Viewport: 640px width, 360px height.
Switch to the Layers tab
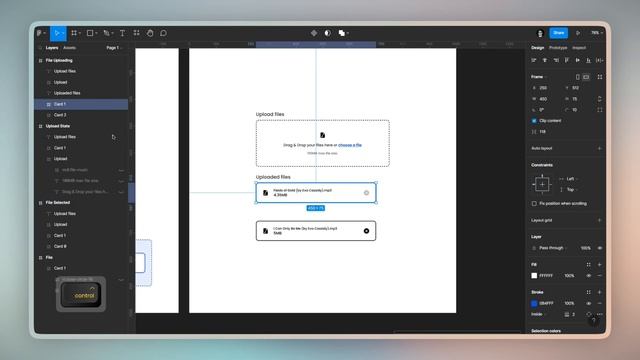(52, 48)
